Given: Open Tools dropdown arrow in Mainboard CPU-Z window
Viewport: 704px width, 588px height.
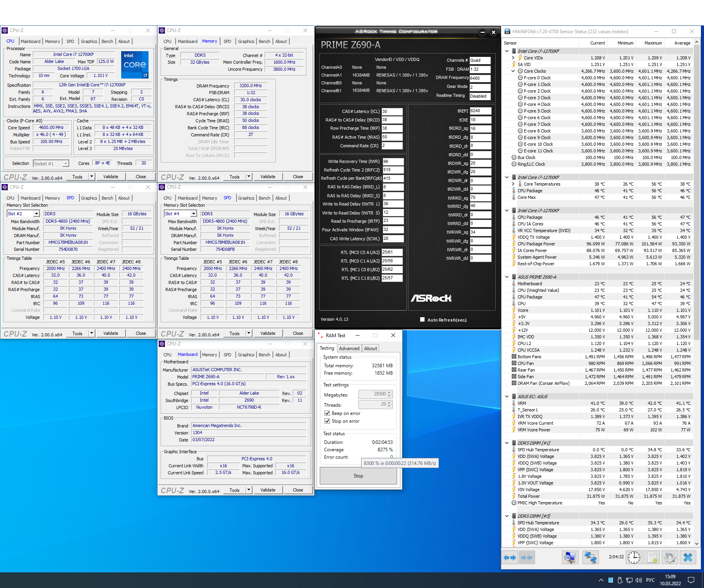Looking at the screenshot, I should [x=249, y=490].
